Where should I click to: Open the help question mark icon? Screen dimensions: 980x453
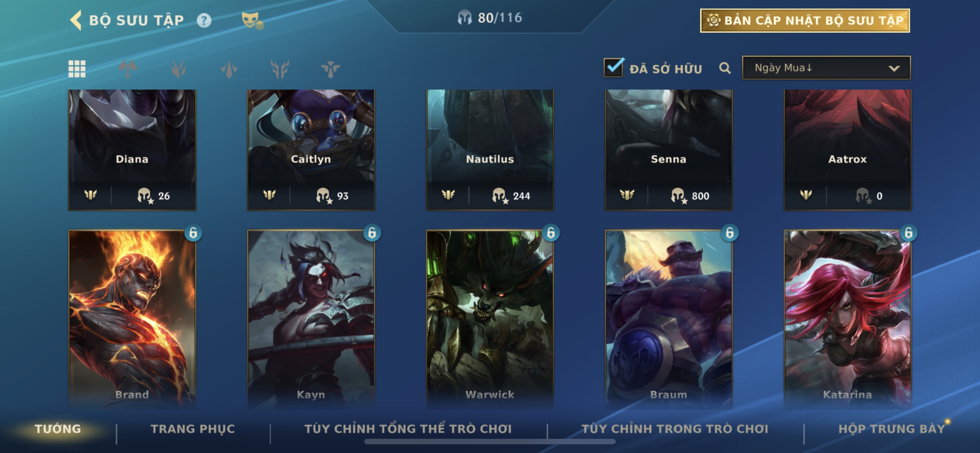(204, 20)
